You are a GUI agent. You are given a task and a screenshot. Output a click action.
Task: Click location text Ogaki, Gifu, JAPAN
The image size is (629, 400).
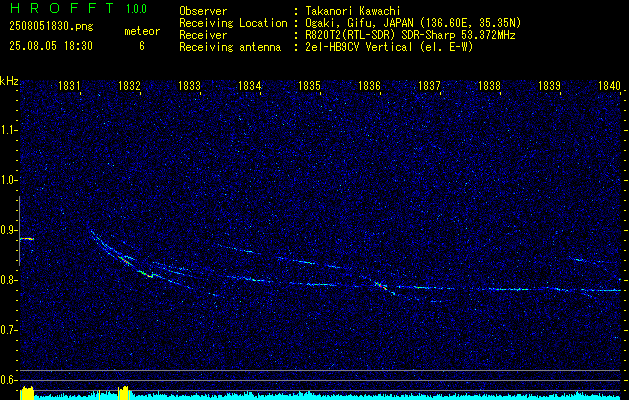point(359,23)
